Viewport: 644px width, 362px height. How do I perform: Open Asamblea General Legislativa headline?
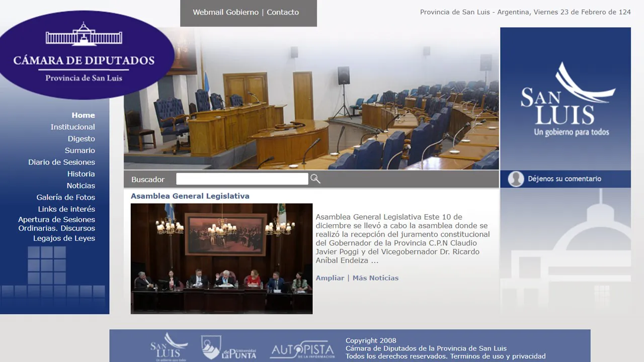click(190, 196)
